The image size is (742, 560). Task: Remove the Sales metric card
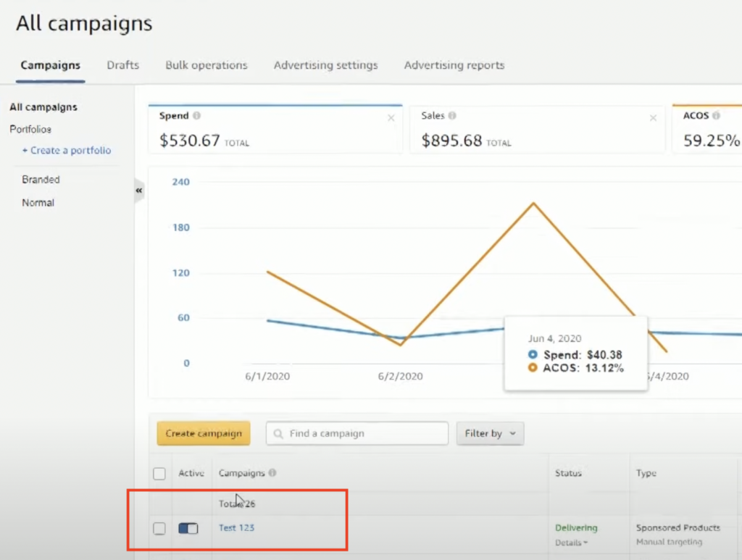coord(653,118)
